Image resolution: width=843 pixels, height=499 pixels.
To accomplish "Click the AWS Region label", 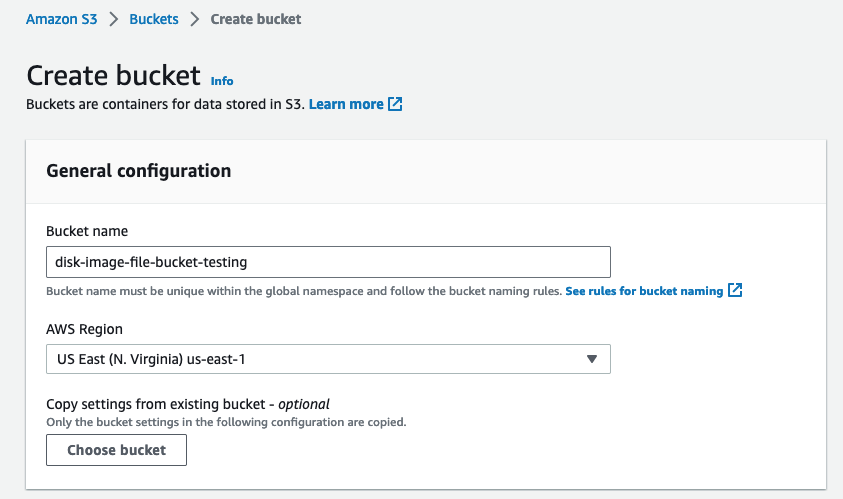I will click(84, 329).
